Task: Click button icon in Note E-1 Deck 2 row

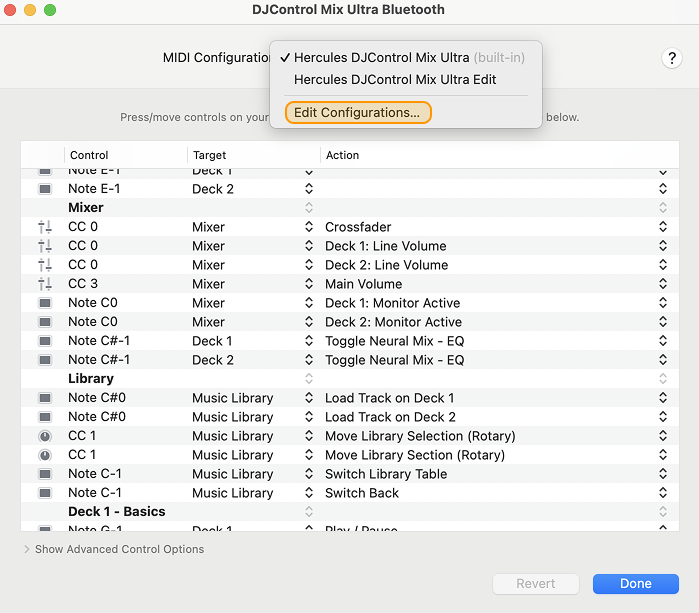Action: coord(45,189)
